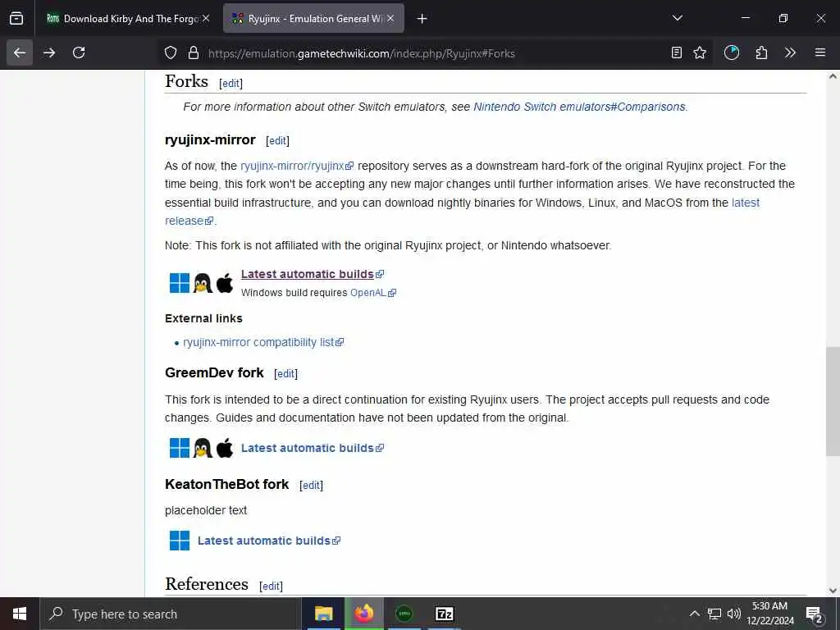Click the taskbar search box
840x630 pixels.
[x=171, y=614]
